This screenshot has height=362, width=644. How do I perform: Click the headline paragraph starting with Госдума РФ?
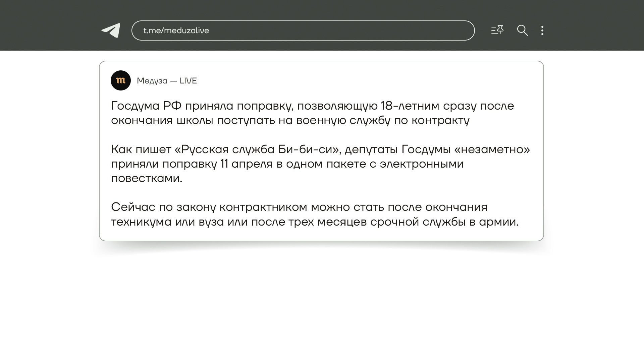(x=312, y=113)
